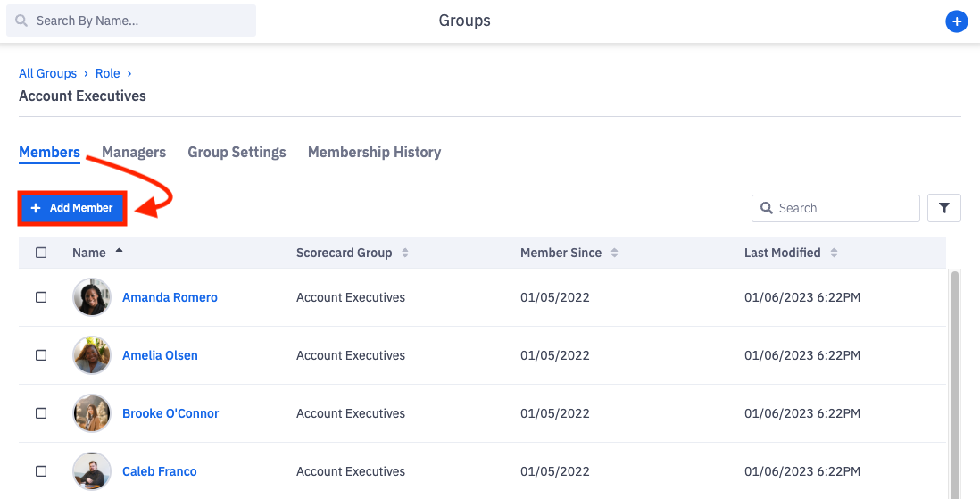Sort by Last Modified column
This screenshot has height=499, width=980.
[834, 253]
